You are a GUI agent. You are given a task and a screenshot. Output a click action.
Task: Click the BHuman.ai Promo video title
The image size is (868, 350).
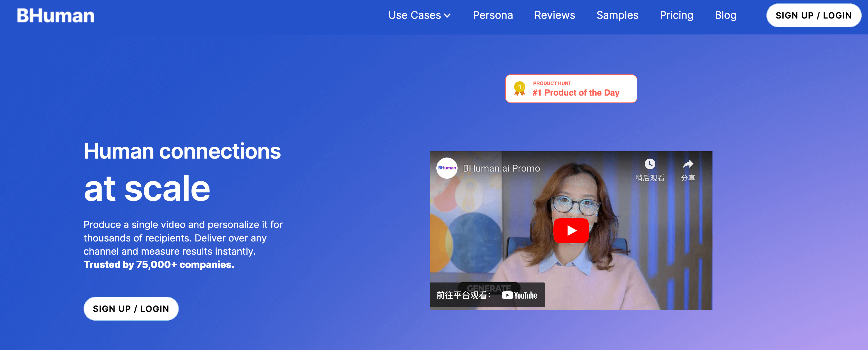coord(501,168)
